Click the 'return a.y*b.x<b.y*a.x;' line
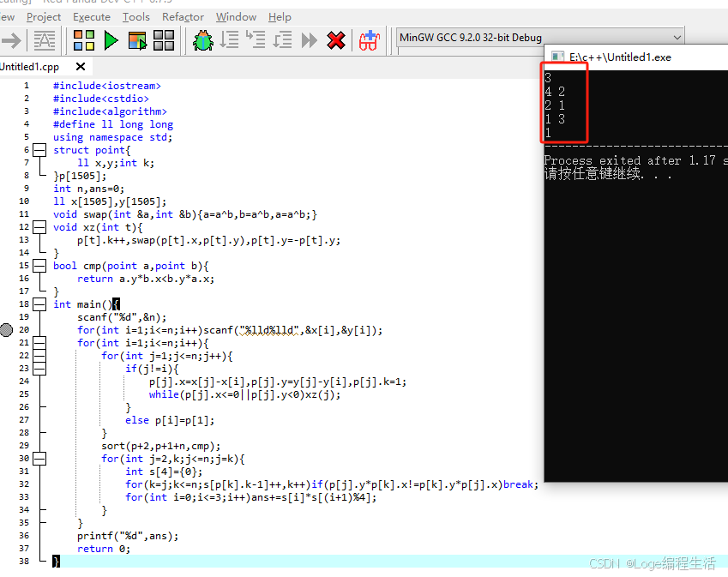This screenshot has height=577, width=728. [x=145, y=279]
